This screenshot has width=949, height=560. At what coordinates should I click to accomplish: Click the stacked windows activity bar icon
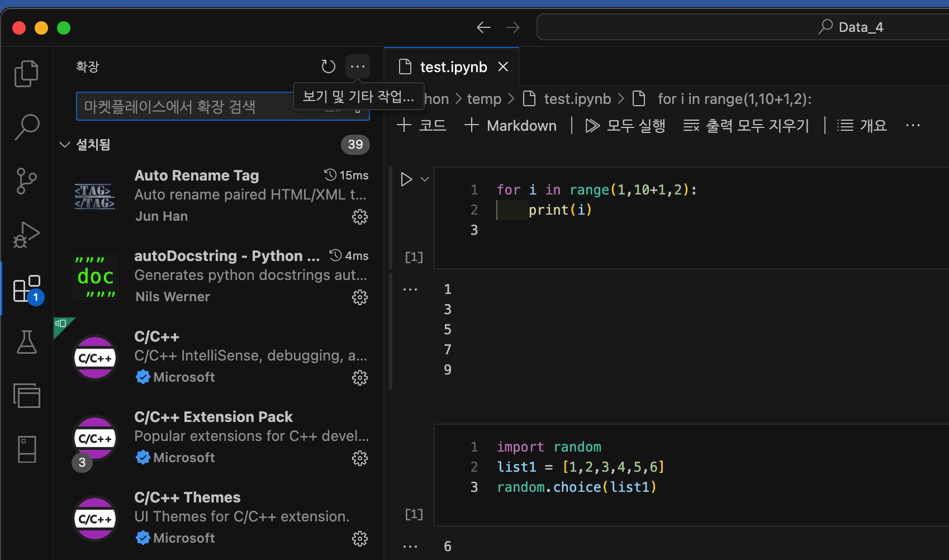[26, 396]
